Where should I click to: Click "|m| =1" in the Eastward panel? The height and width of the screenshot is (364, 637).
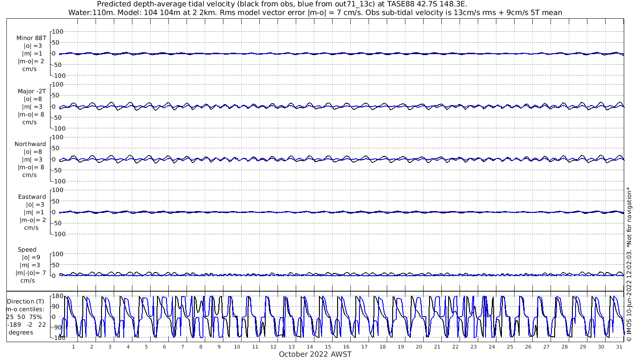pos(34,212)
